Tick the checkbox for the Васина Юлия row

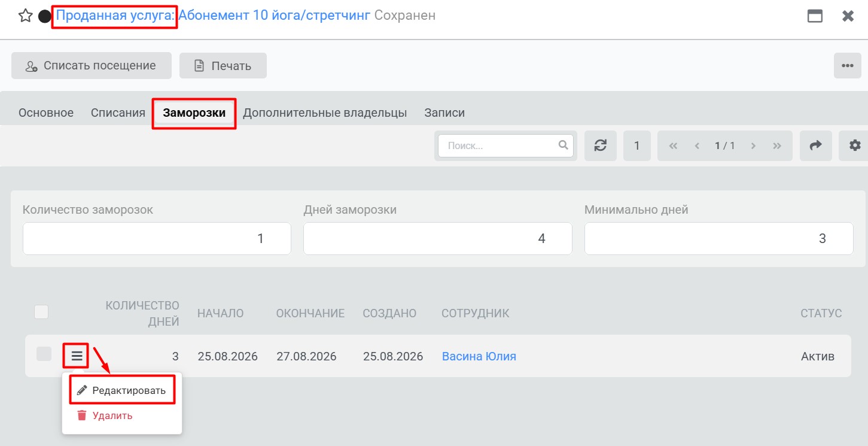point(44,354)
